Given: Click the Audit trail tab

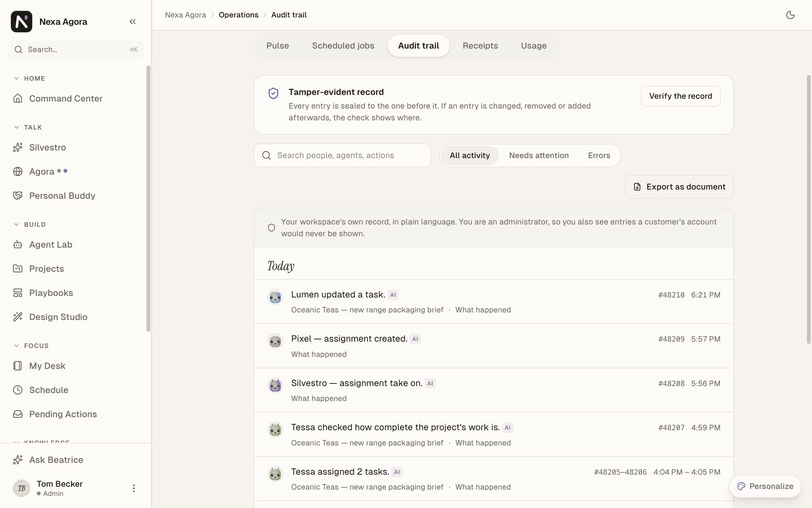Looking at the screenshot, I should pyautogui.click(x=418, y=46).
